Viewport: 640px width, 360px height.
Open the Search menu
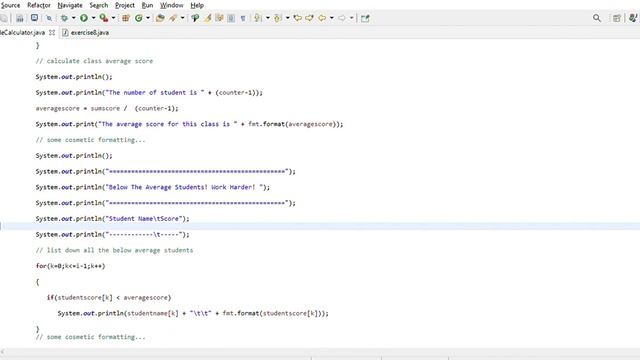point(99,5)
